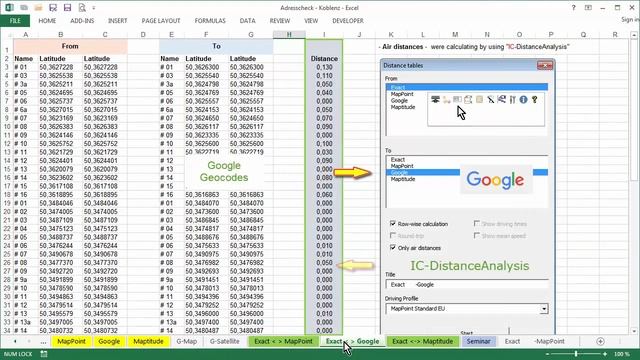Select Google in the From list

click(399, 100)
